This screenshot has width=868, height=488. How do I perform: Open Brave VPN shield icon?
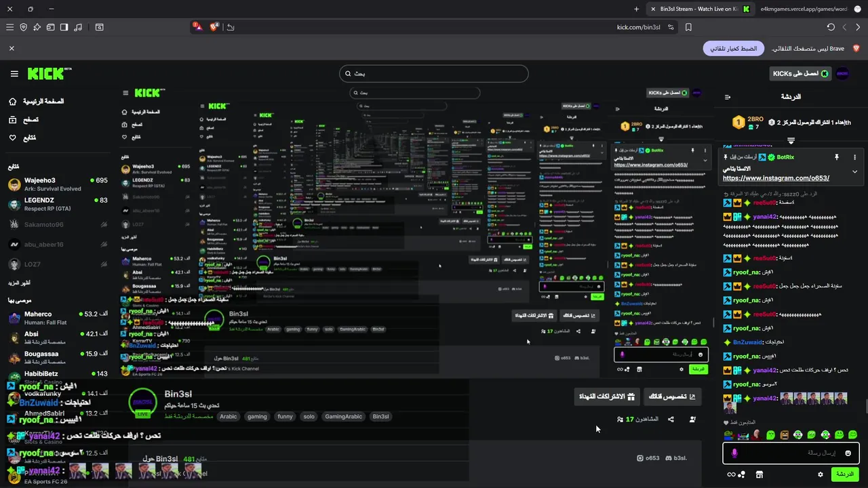[23, 27]
